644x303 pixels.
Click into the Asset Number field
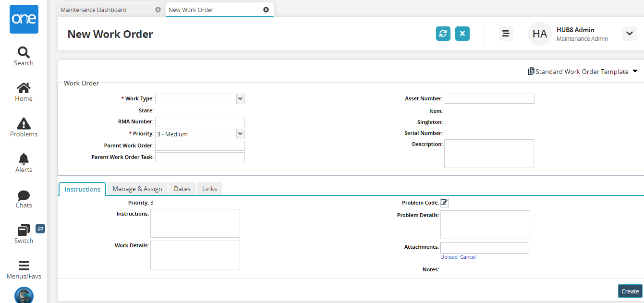pyautogui.click(x=489, y=98)
